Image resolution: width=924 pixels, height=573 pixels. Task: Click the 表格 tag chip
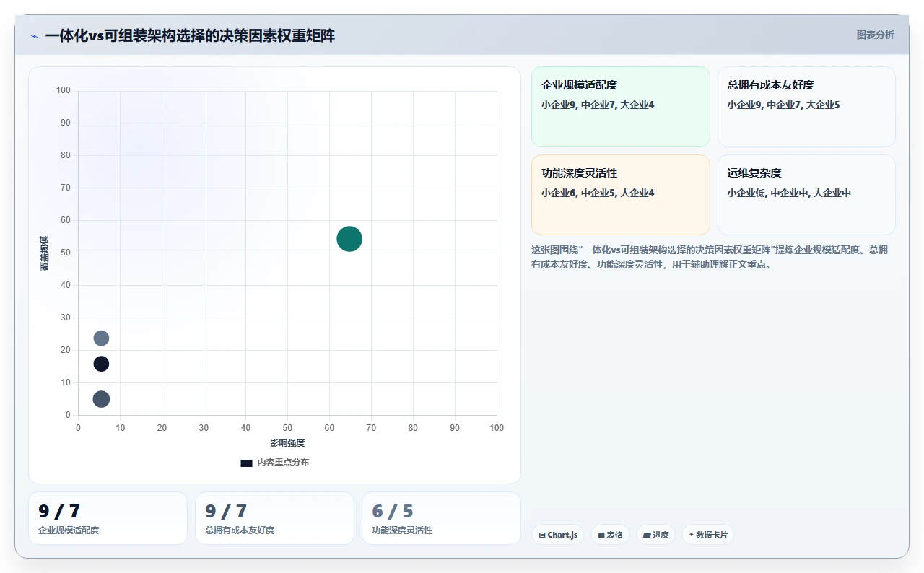click(610, 535)
